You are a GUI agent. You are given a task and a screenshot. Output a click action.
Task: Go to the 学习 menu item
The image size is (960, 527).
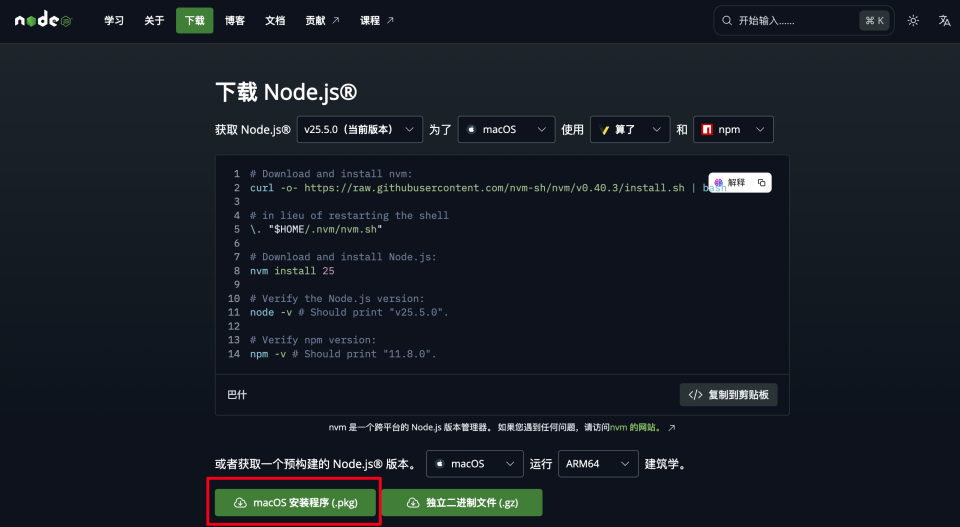tap(114, 21)
